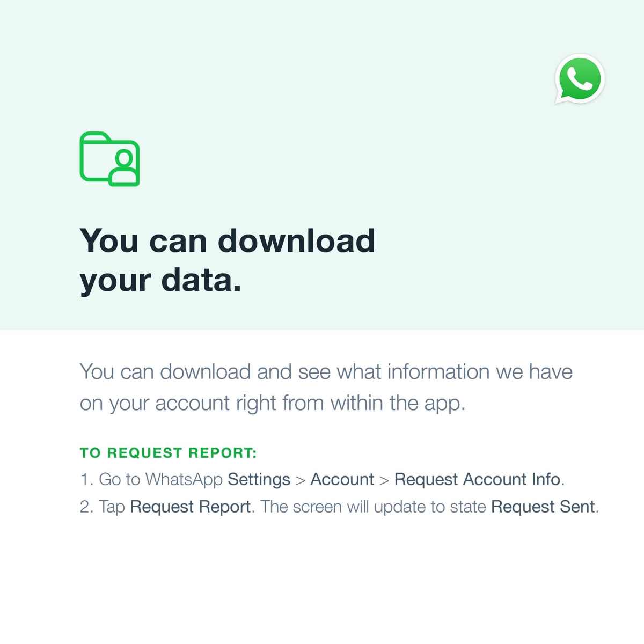Click the 'on your account right from' line
This screenshot has width=644, height=644.
pos(272,402)
